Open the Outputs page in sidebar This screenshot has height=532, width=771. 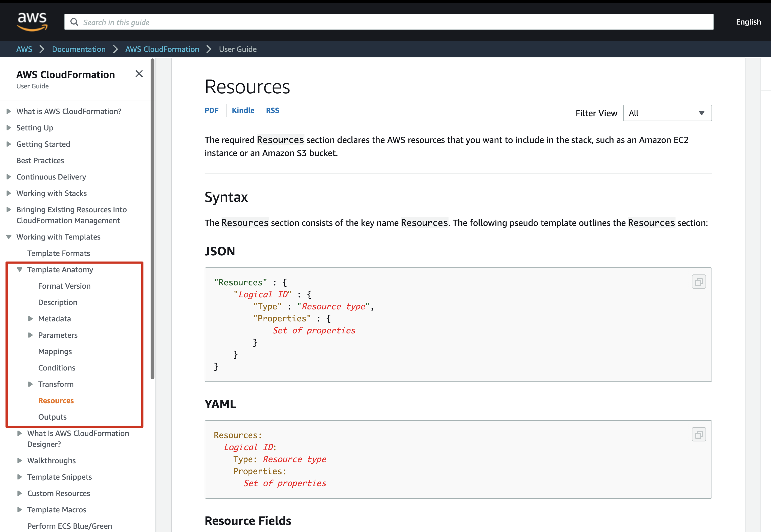52,417
